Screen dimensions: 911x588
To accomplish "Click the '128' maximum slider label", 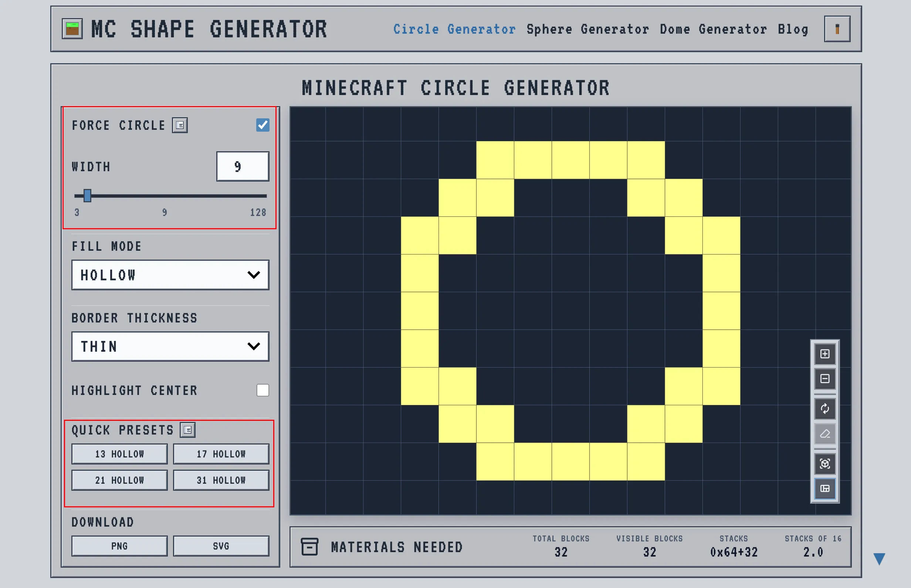I will (258, 212).
